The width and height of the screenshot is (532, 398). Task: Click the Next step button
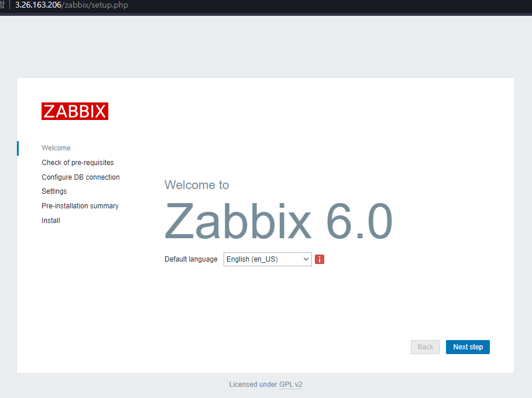click(468, 347)
